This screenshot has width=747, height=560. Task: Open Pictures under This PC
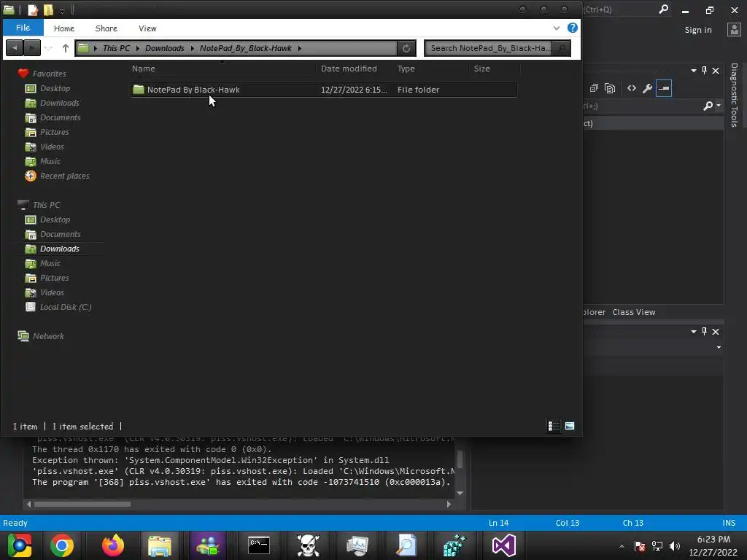point(54,278)
